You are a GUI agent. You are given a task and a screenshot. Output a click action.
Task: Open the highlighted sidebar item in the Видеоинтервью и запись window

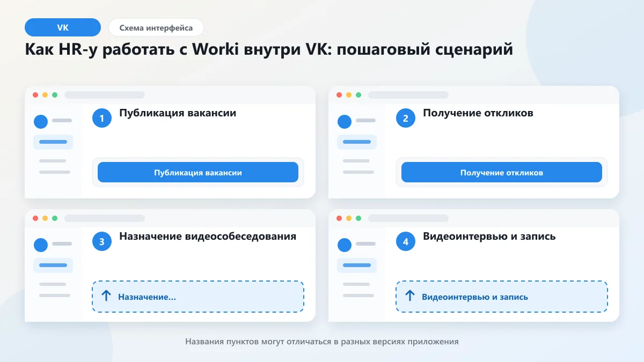[x=357, y=265]
